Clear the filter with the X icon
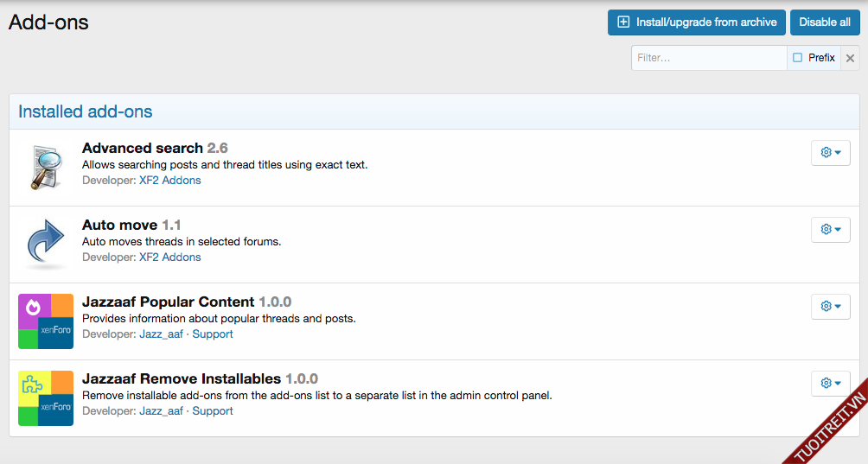 [850, 58]
